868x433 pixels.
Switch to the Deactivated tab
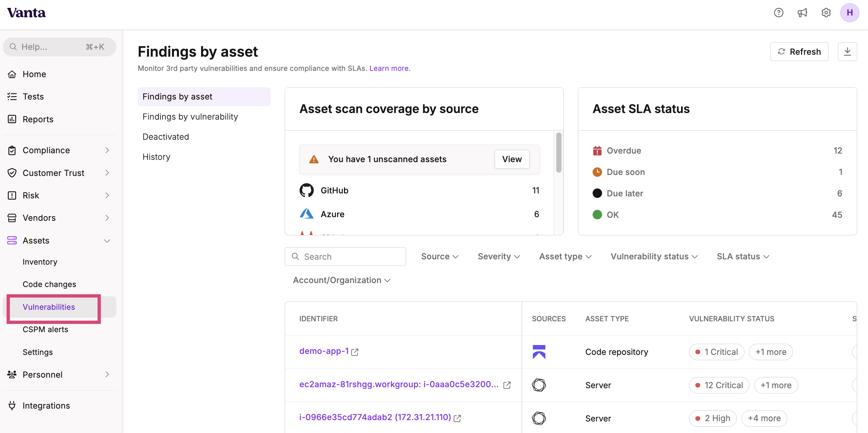(165, 137)
